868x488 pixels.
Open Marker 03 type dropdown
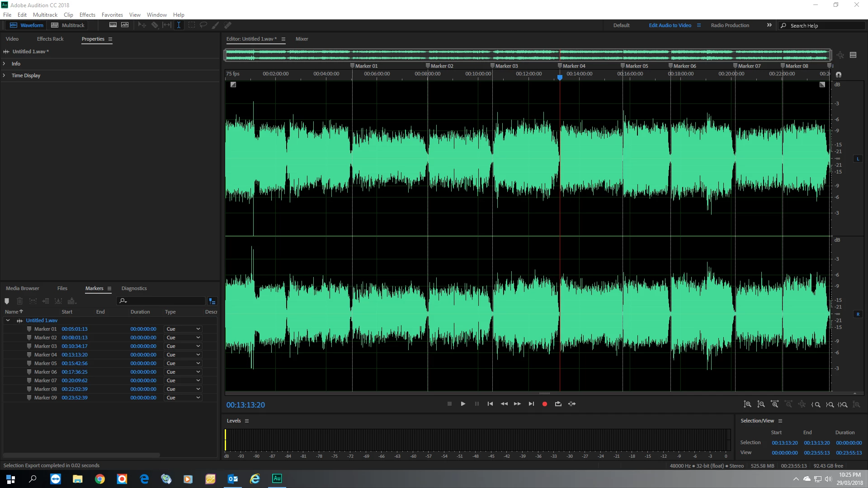[198, 346]
